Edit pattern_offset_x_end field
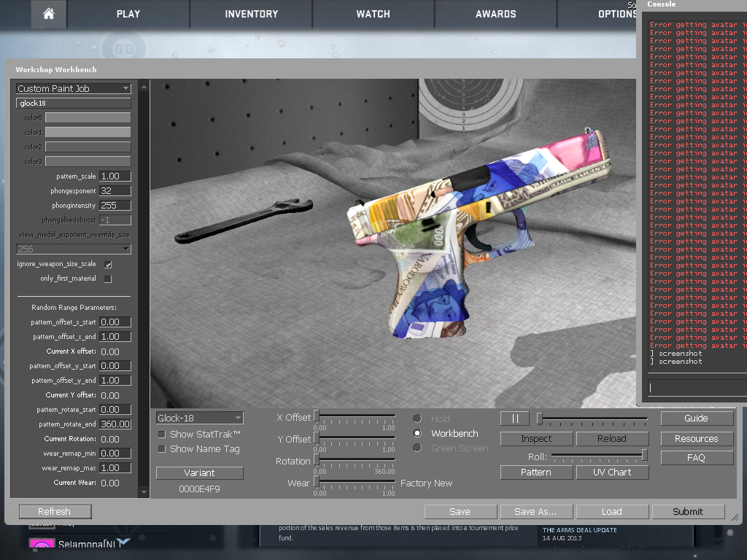 coord(115,337)
